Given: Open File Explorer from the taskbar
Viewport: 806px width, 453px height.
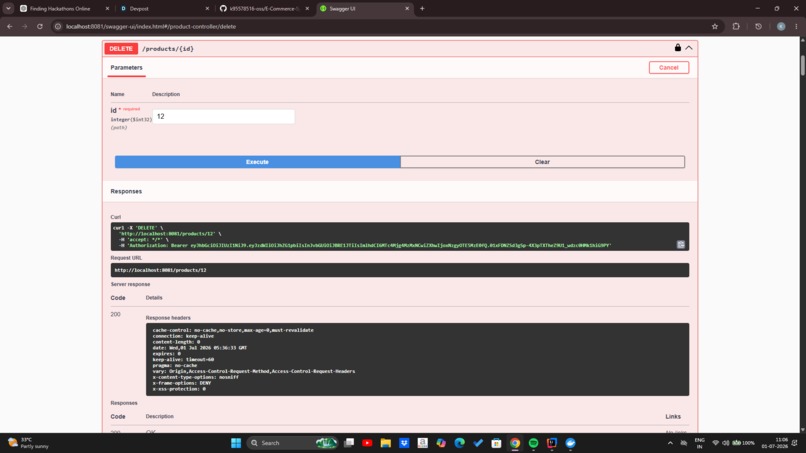Looking at the screenshot, I should [x=386, y=443].
